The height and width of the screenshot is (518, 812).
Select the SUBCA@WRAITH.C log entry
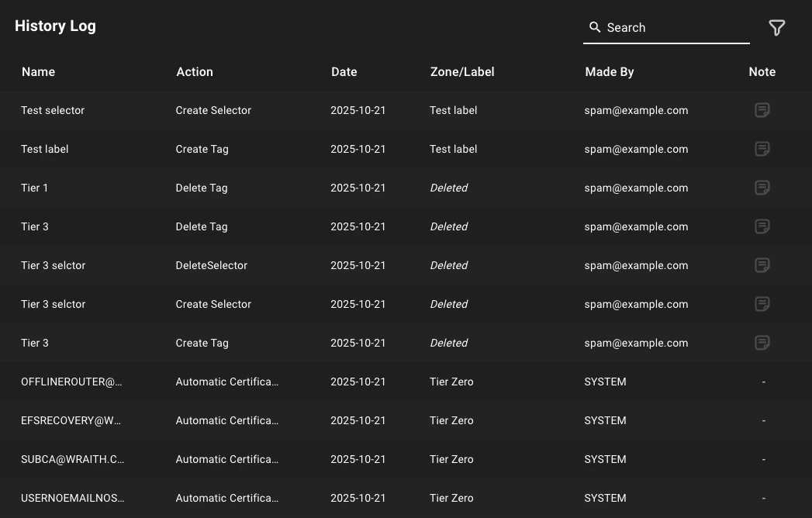[406, 460]
